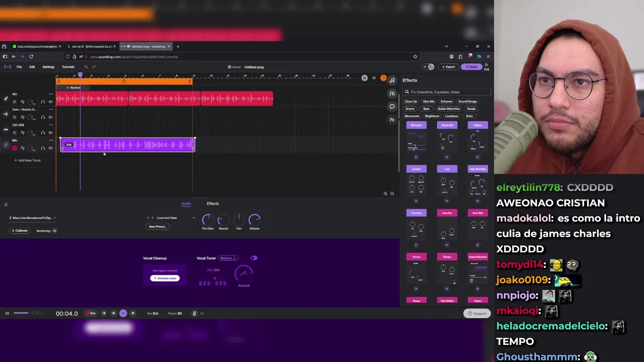
Task: Click the rewind transport button
Action: [113, 313]
